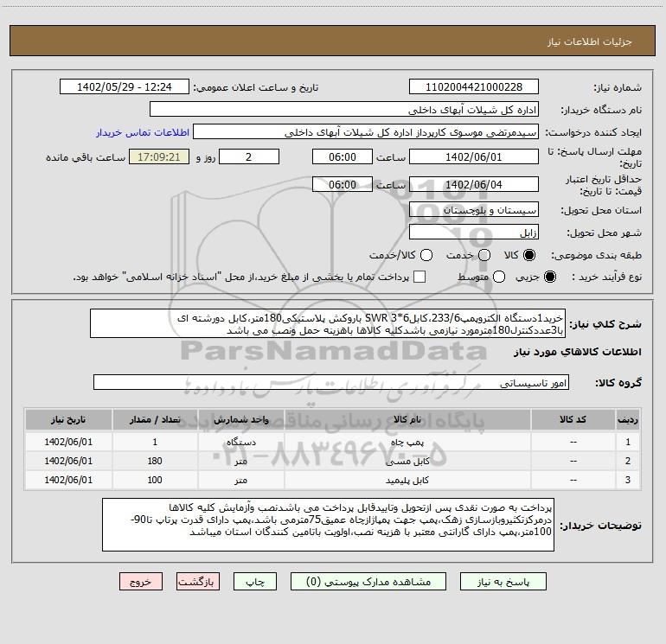Click the بازگشت back button
666x644 pixels.
point(198,582)
